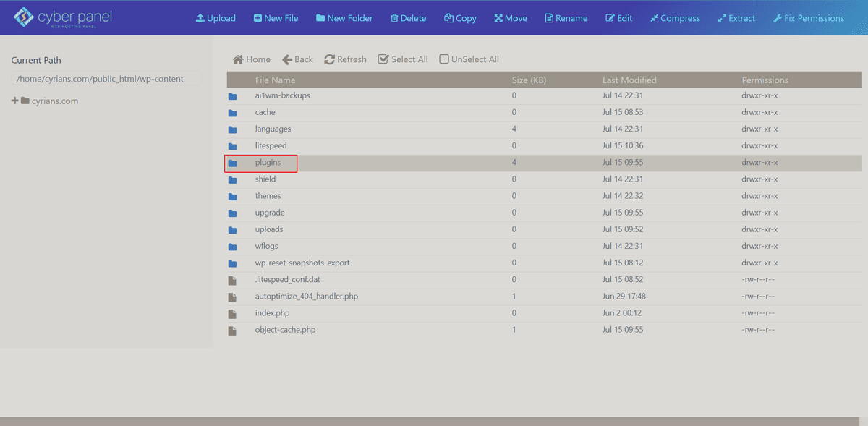Expand the cyrians.com tree node

[x=14, y=101]
